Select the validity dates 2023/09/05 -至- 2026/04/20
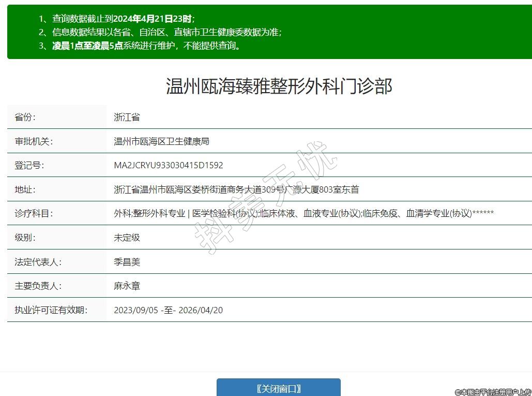 pos(168,310)
